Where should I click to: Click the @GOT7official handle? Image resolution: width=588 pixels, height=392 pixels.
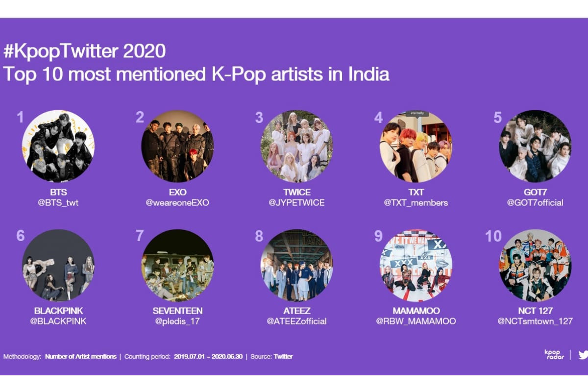click(x=535, y=202)
